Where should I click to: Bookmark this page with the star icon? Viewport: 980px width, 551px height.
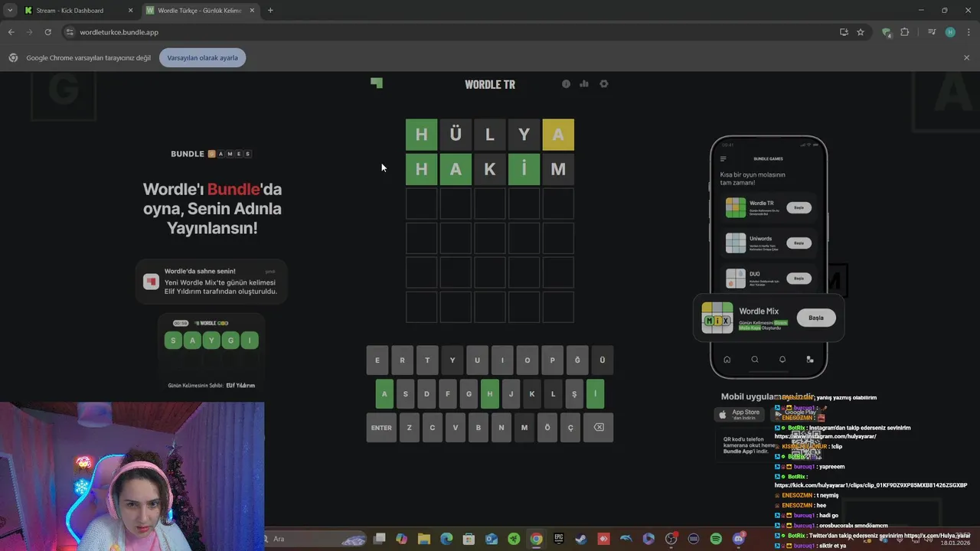click(x=861, y=32)
